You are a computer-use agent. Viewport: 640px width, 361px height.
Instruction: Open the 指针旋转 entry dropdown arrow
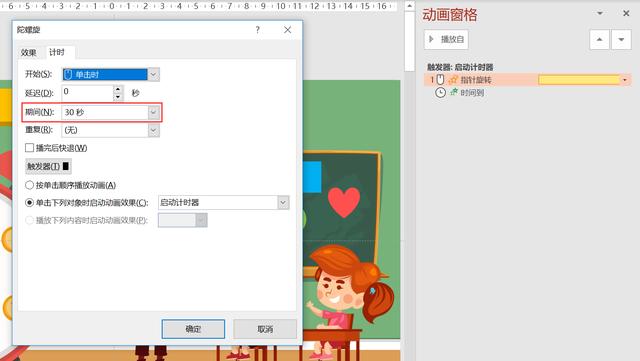(x=625, y=80)
